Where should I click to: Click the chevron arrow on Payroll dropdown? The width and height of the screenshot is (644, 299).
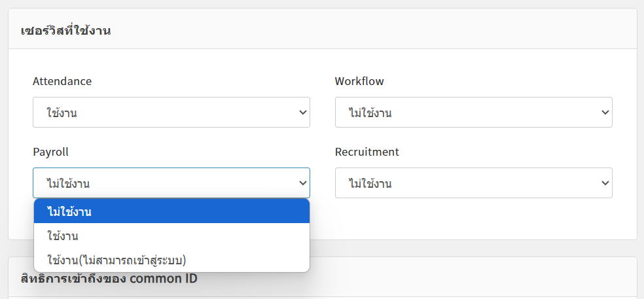coord(302,183)
